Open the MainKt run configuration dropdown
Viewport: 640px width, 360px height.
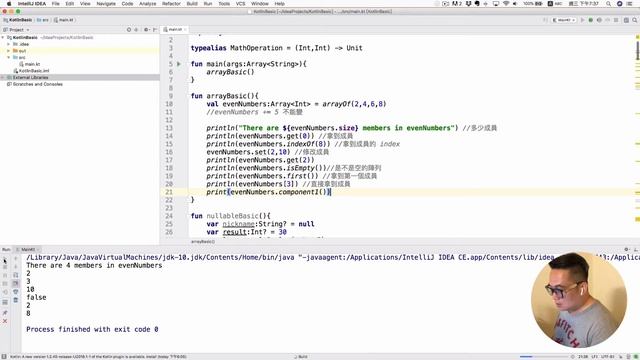[564, 20]
